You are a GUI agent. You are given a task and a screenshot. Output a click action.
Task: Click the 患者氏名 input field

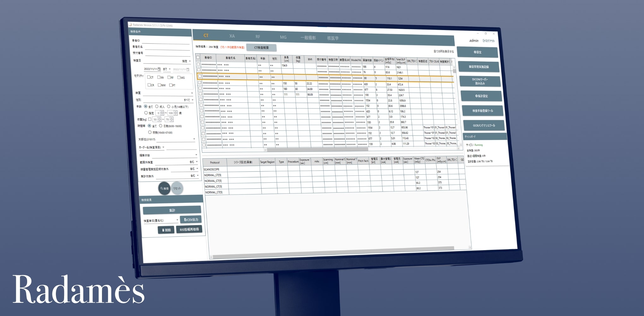[167, 47]
